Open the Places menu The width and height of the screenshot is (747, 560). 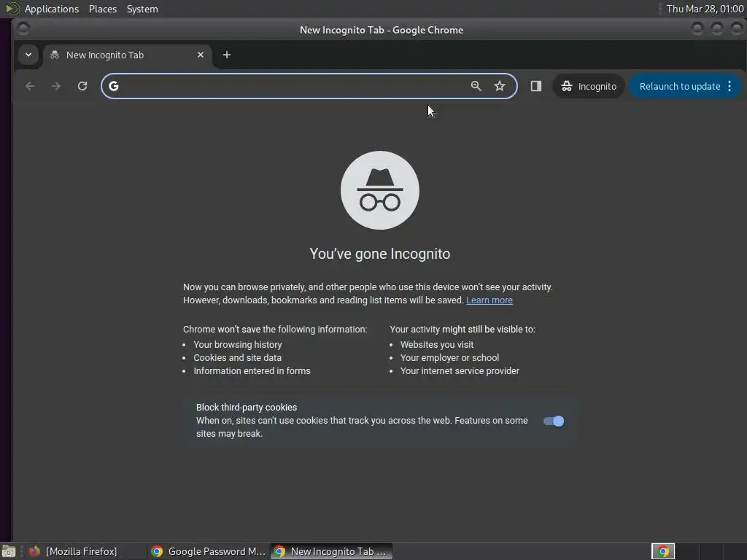click(103, 9)
